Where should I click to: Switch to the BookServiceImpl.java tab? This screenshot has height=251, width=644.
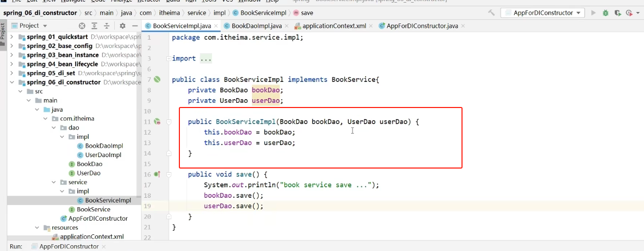coord(181,26)
